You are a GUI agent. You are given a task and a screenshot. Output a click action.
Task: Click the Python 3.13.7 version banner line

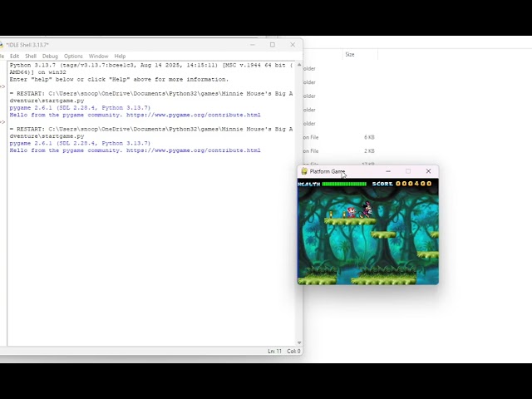click(x=151, y=68)
